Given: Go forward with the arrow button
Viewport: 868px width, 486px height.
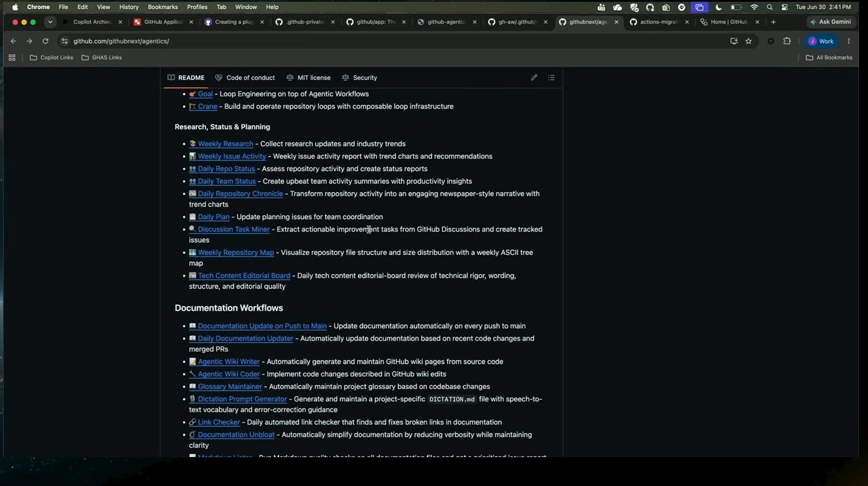Looking at the screenshot, I should coord(29,41).
